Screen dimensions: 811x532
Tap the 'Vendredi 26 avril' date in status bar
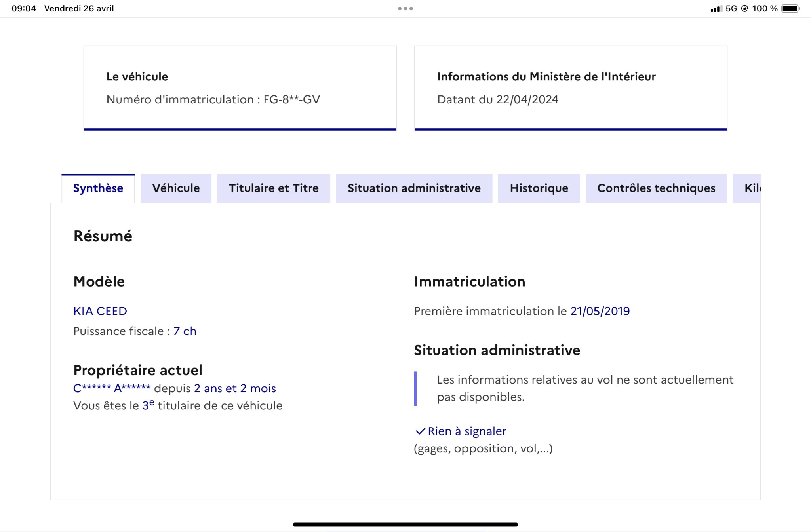pyautogui.click(x=79, y=8)
